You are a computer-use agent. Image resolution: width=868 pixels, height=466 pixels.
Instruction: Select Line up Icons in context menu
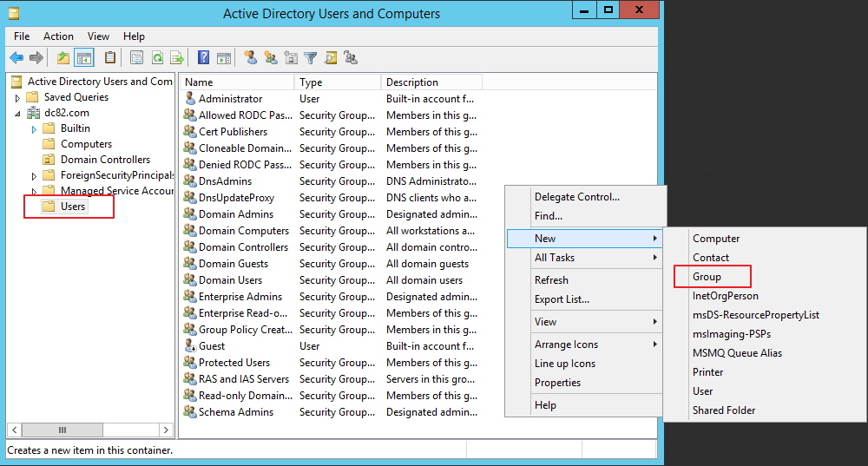(x=565, y=364)
